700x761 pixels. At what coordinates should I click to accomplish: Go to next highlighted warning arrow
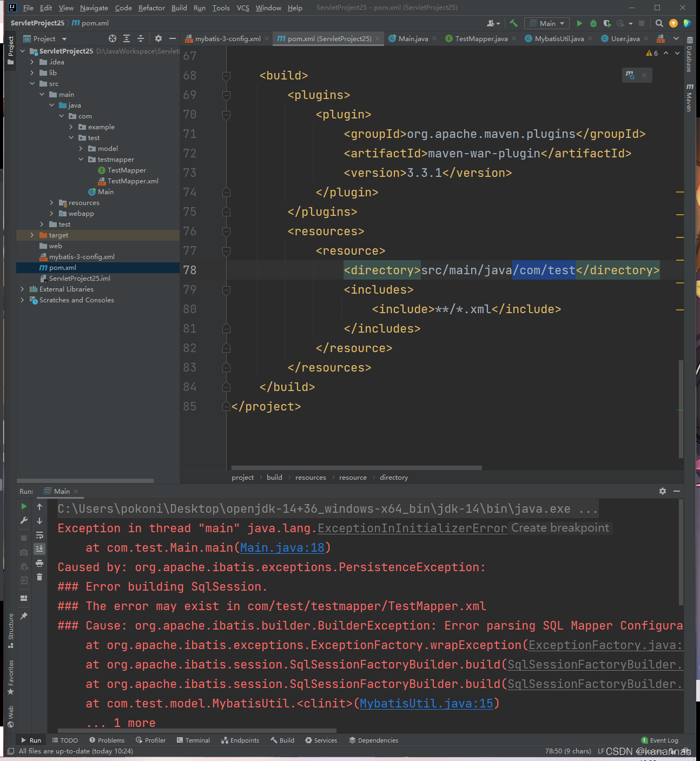[x=677, y=53]
